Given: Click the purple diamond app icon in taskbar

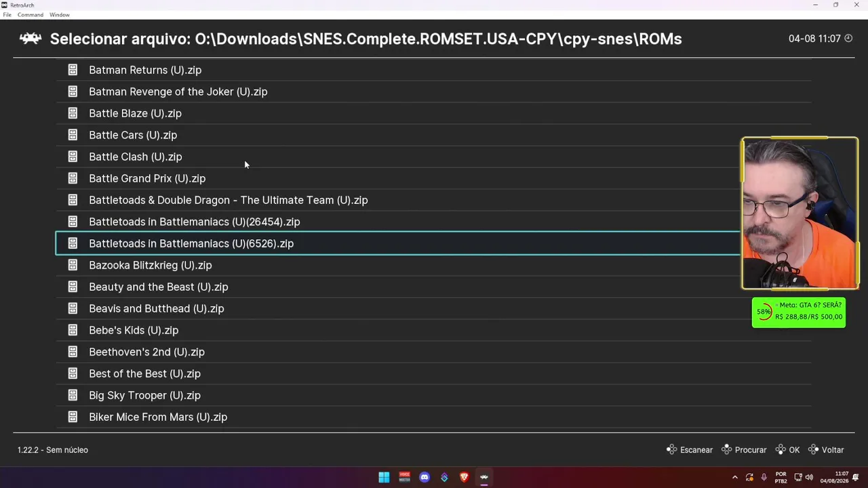Looking at the screenshot, I should pos(444,477).
